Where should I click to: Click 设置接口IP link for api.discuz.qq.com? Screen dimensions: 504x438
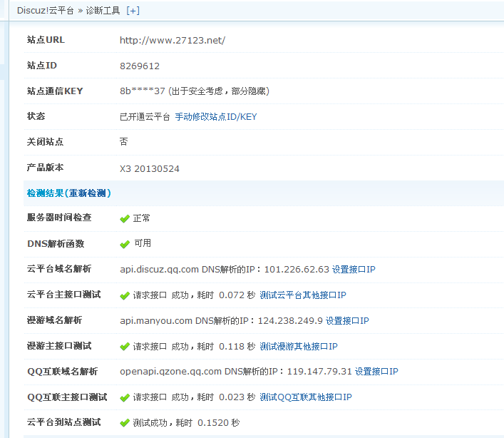tap(354, 269)
